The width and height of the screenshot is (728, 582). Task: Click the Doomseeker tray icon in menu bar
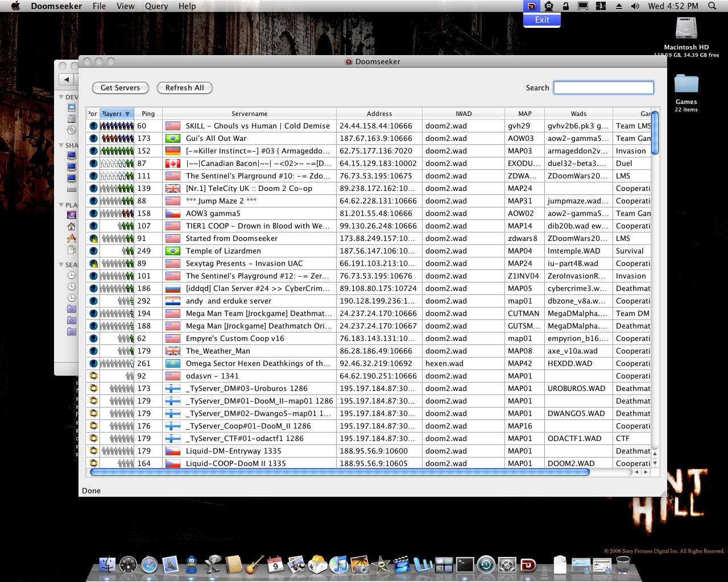[531, 6]
